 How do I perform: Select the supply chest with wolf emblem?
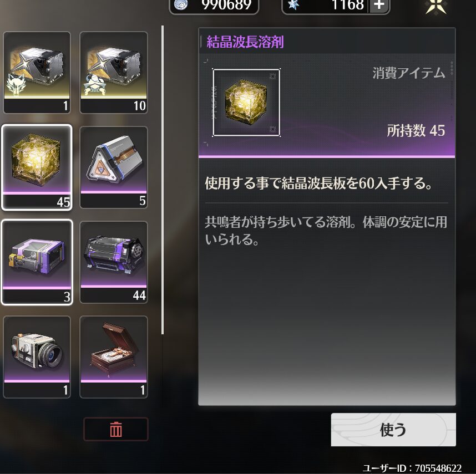coord(37,73)
